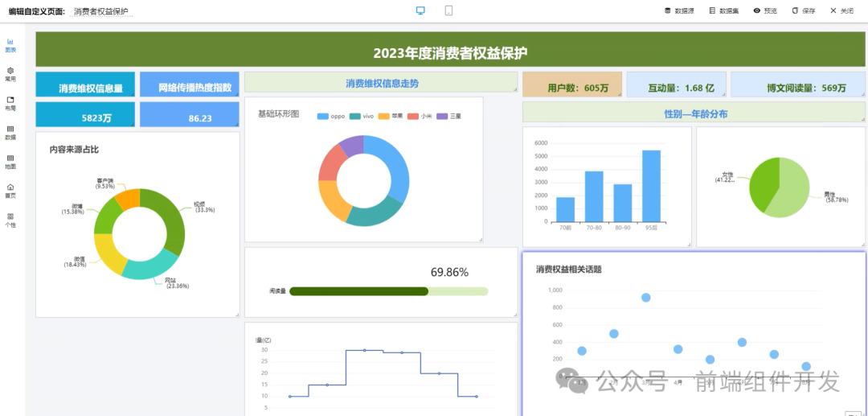The width and height of the screenshot is (868, 416).
Task: Click the 95后 bar in the age chart
Action: click(x=651, y=186)
